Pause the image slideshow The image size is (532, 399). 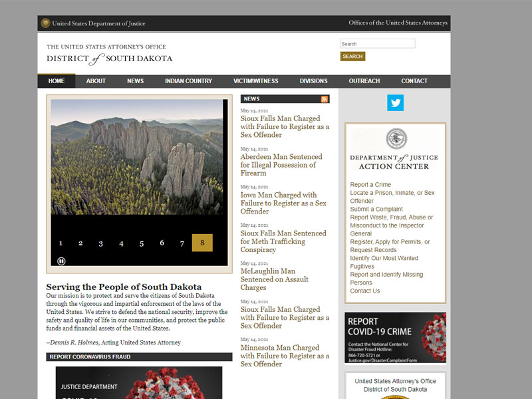(61, 260)
